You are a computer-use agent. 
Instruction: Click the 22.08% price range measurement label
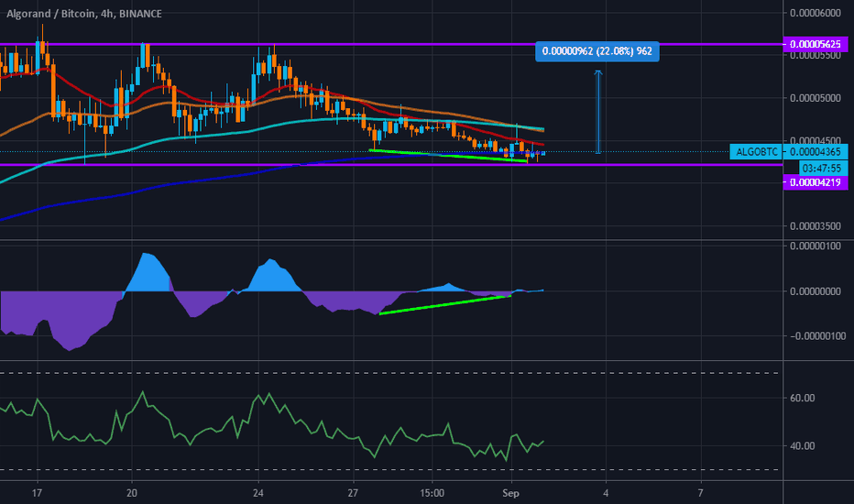[597, 51]
